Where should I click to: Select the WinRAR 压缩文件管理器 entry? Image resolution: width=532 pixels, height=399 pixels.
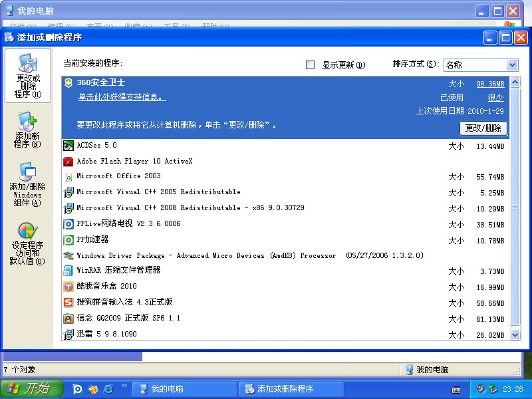click(x=285, y=271)
